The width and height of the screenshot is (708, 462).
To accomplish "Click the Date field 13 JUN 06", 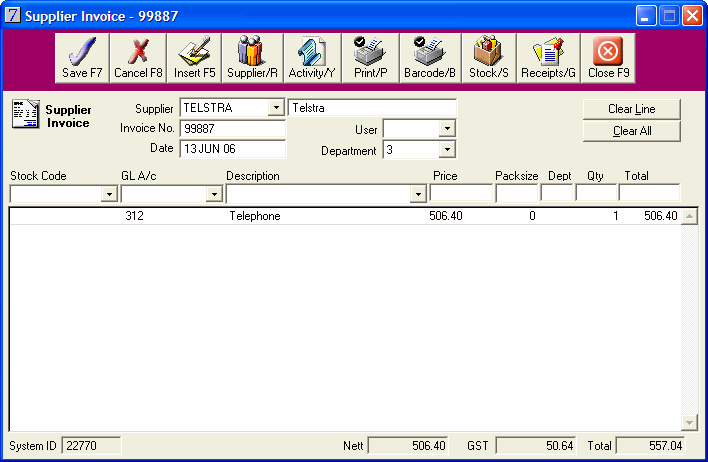I will tap(233, 149).
